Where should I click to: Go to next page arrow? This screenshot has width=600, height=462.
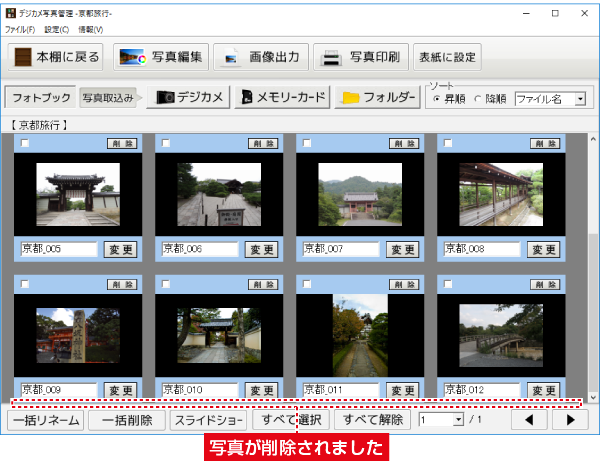point(570,420)
